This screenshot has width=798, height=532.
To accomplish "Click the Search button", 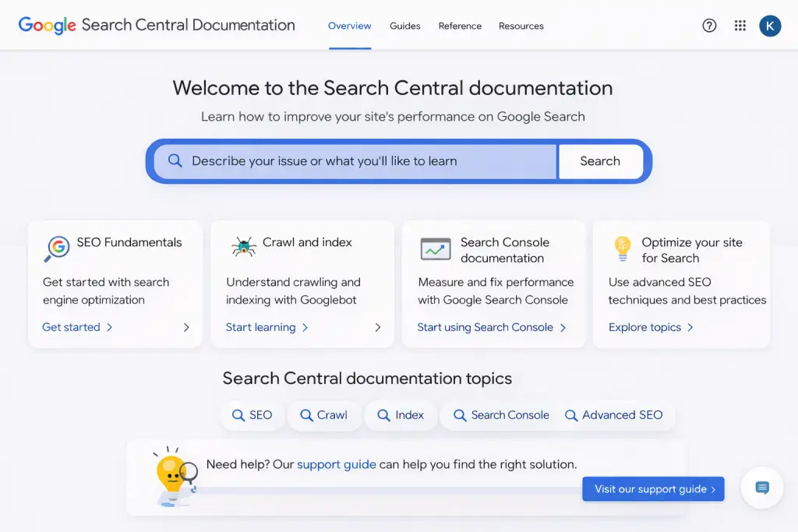I will pos(600,160).
